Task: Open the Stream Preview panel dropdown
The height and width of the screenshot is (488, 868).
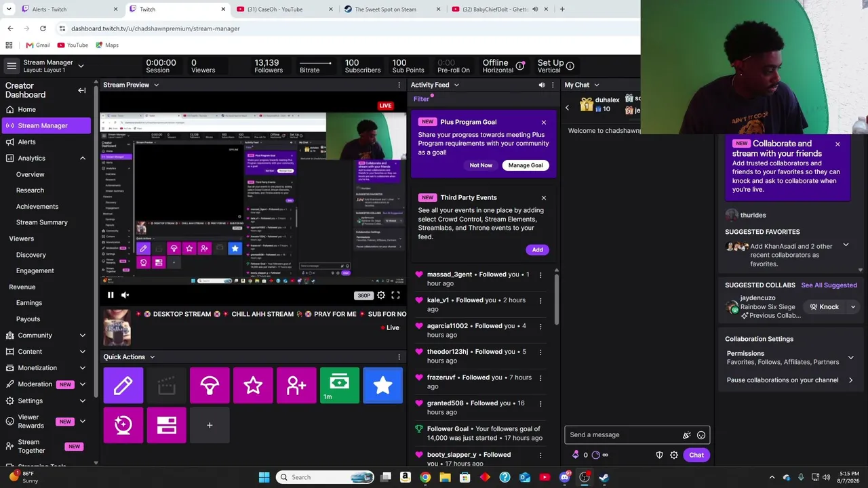Action: pyautogui.click(x=156, y=85)
